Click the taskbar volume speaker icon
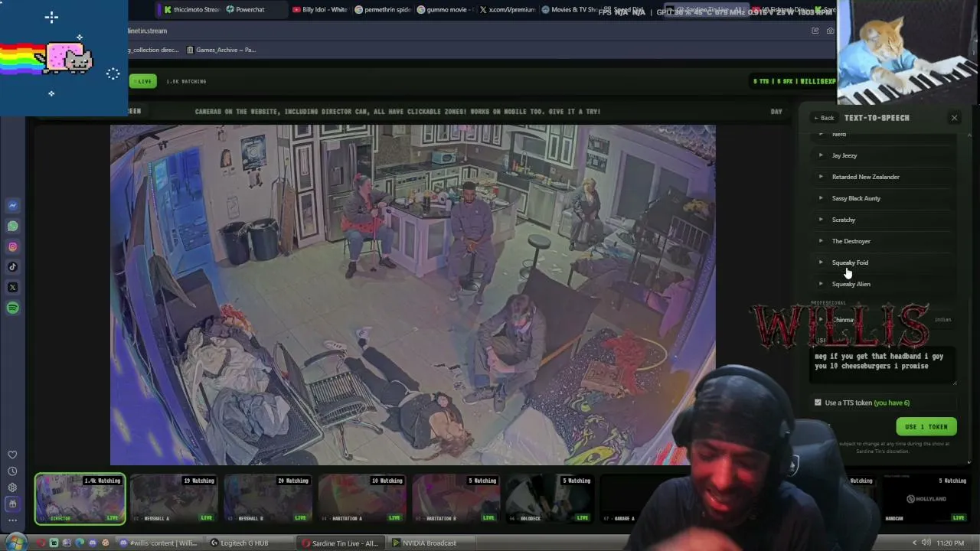Viewport: 980px width, 551px height. pos(926,543)
